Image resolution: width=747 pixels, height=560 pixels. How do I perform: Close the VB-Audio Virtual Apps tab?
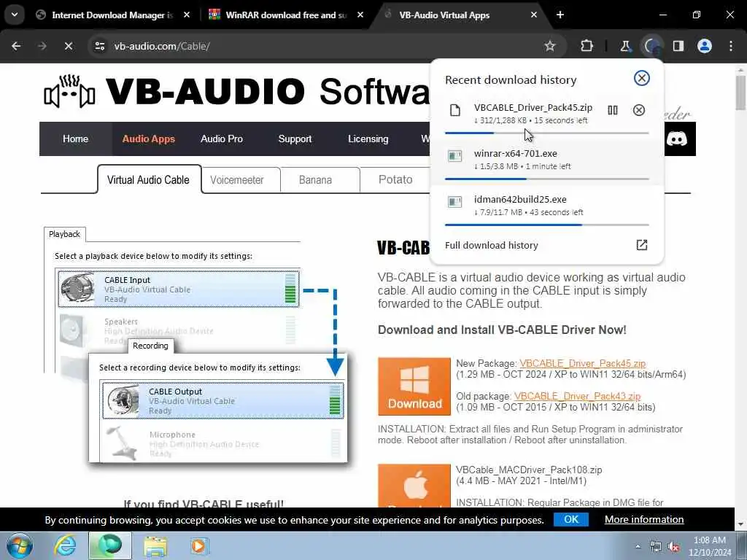534,15
